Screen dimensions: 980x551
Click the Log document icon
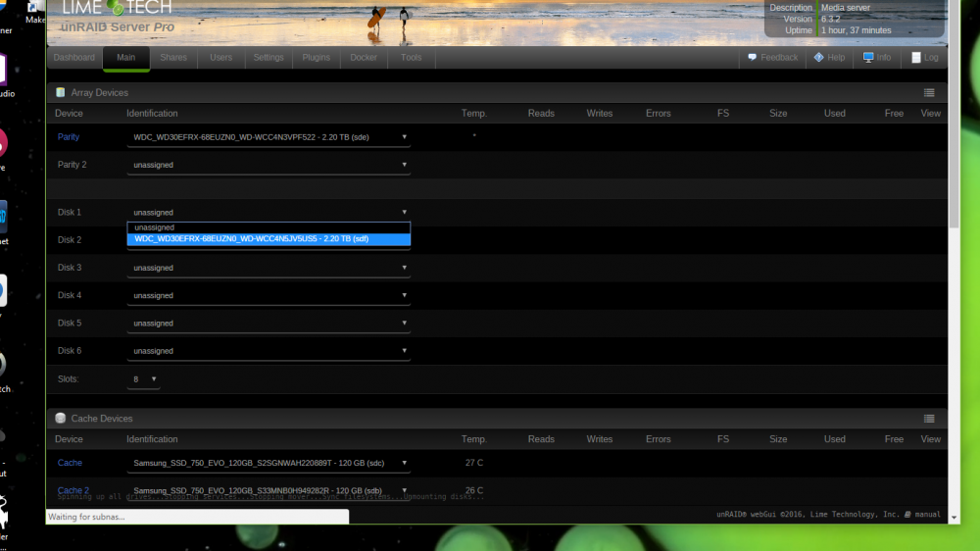coord(915,58)
